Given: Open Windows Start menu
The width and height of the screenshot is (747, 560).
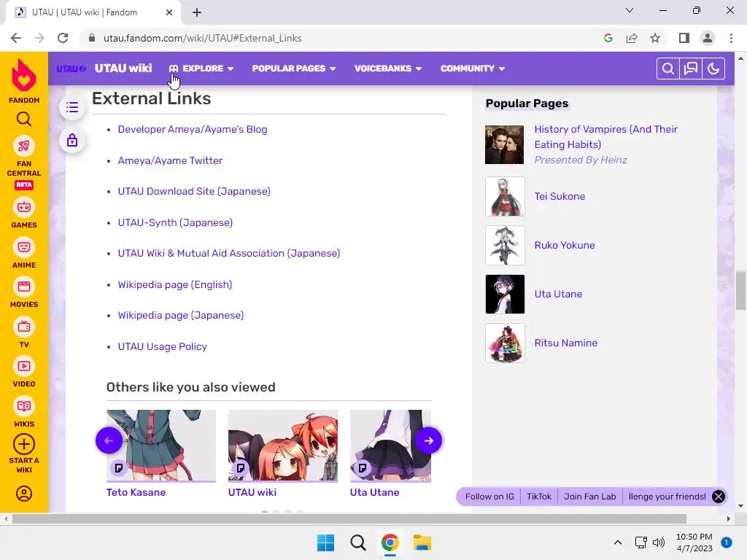Looking at the screenshot, I should pos(326,542).
